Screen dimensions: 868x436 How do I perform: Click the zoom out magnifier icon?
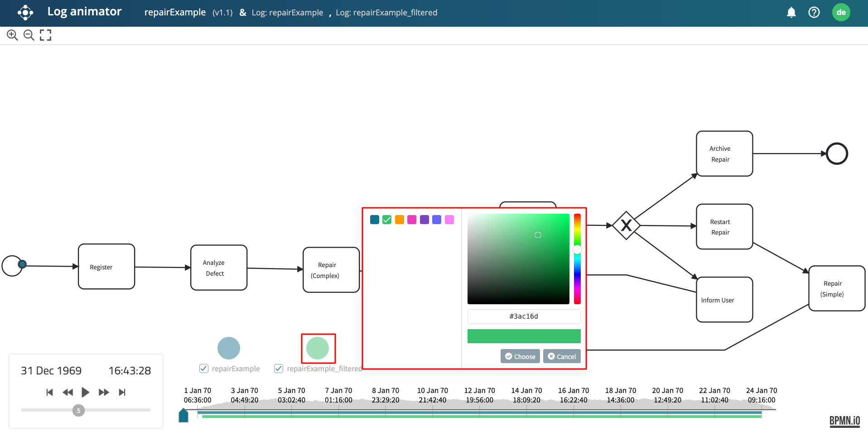pos(29,35)
